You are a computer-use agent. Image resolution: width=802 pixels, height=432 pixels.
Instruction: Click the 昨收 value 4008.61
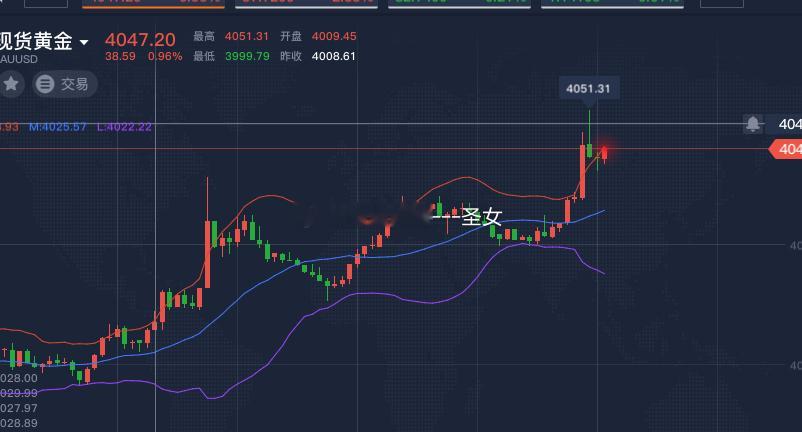(x=333, y=56)
